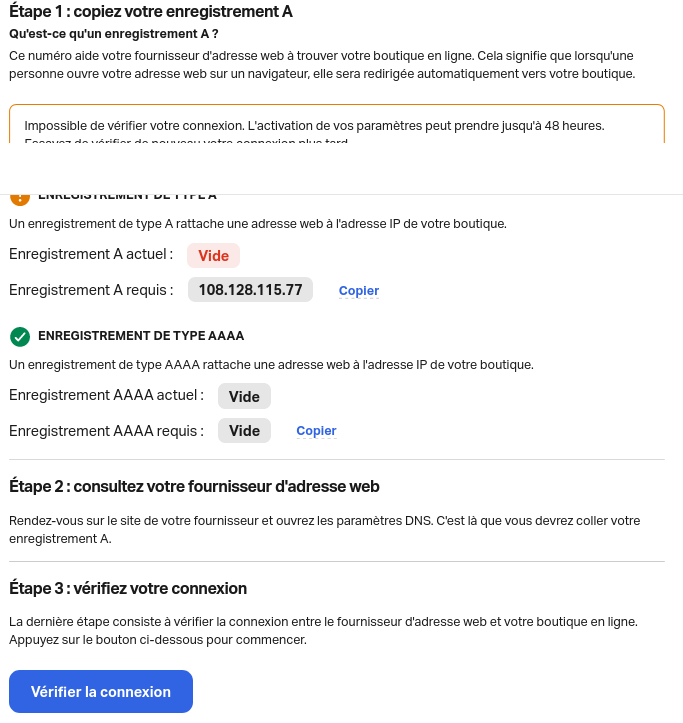
Task: Select the 108.128.115.77 IP address badge
Action: (250, 290)
